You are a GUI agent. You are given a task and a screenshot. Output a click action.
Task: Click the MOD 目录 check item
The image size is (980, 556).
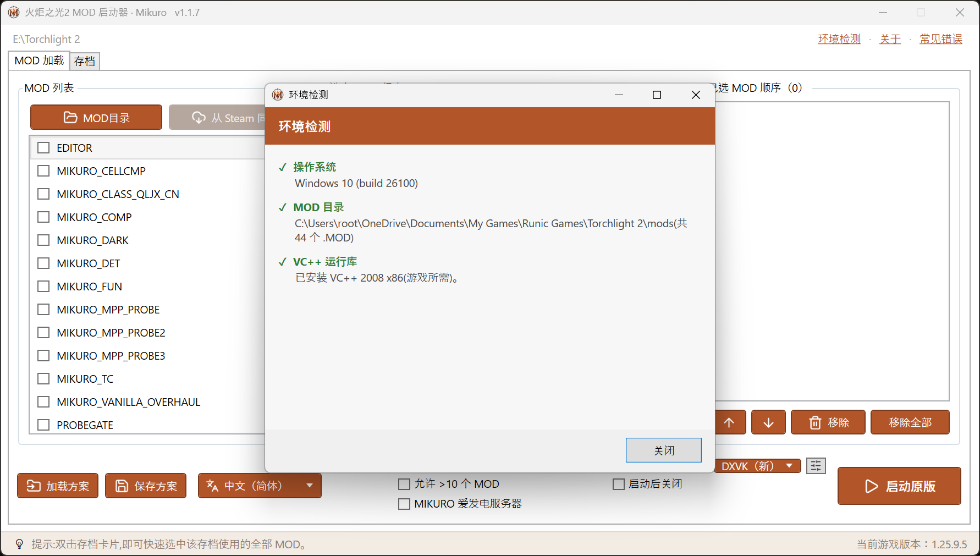[318, 207]
